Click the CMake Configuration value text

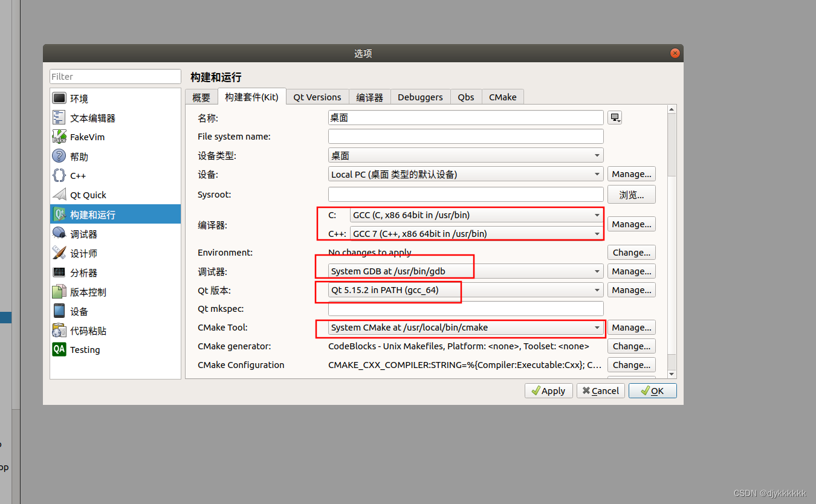pos(465,365)
